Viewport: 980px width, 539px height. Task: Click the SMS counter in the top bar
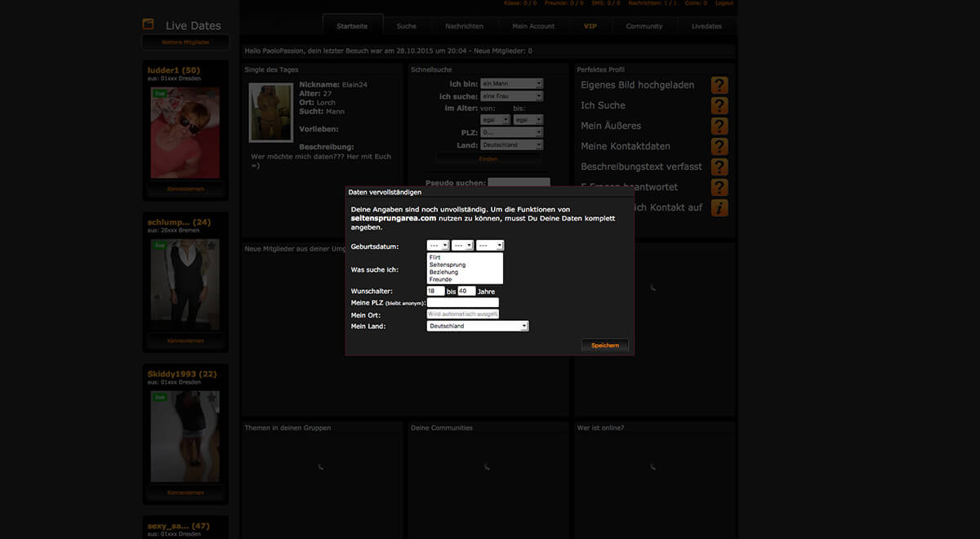point(606,3)
